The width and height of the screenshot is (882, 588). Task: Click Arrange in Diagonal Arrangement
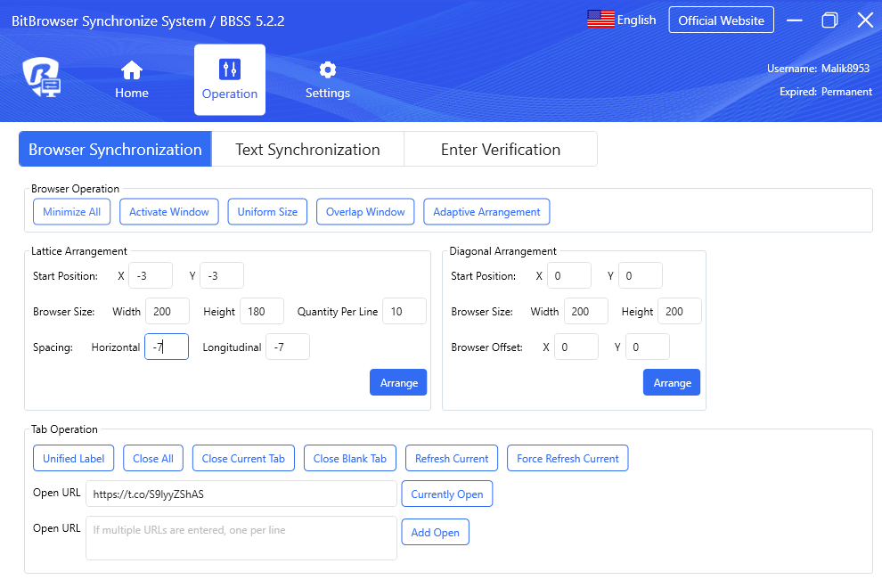672,382
